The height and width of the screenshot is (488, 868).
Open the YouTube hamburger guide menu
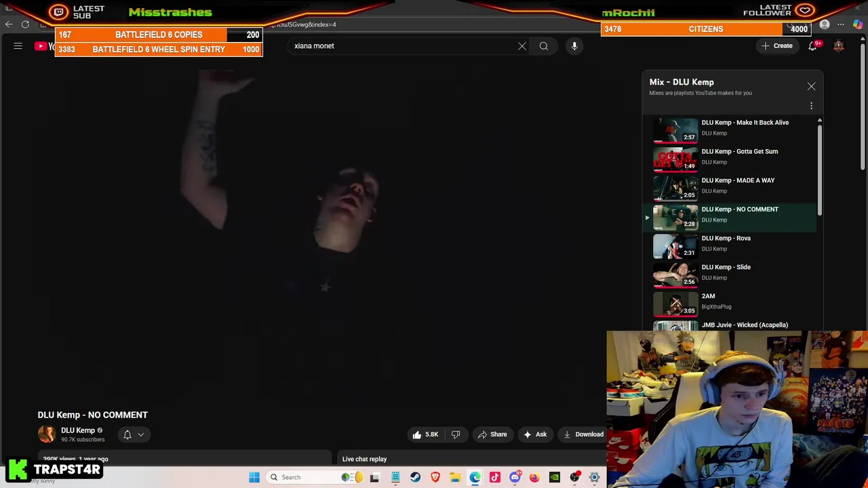coord(18,46)
